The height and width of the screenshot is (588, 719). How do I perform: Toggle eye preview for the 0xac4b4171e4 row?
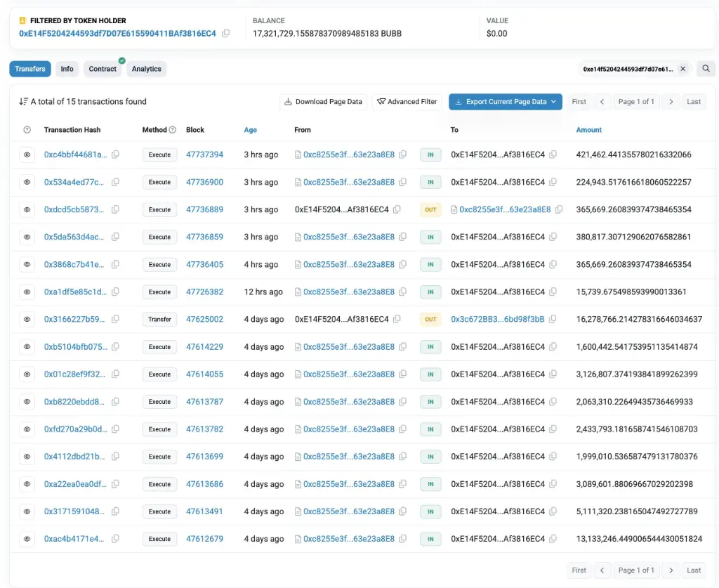pyautogui.click(x=27, y=539)
